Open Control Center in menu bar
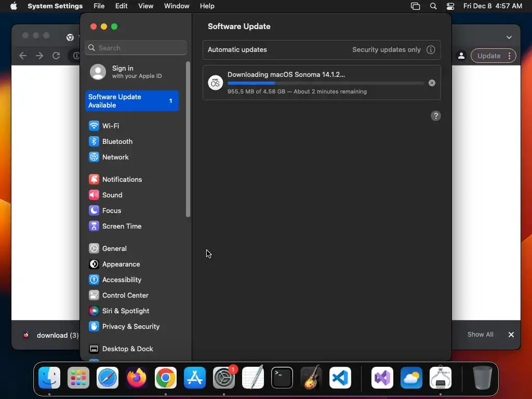The width and height of the screenshot is (532, 399). (x=450, y=6)
